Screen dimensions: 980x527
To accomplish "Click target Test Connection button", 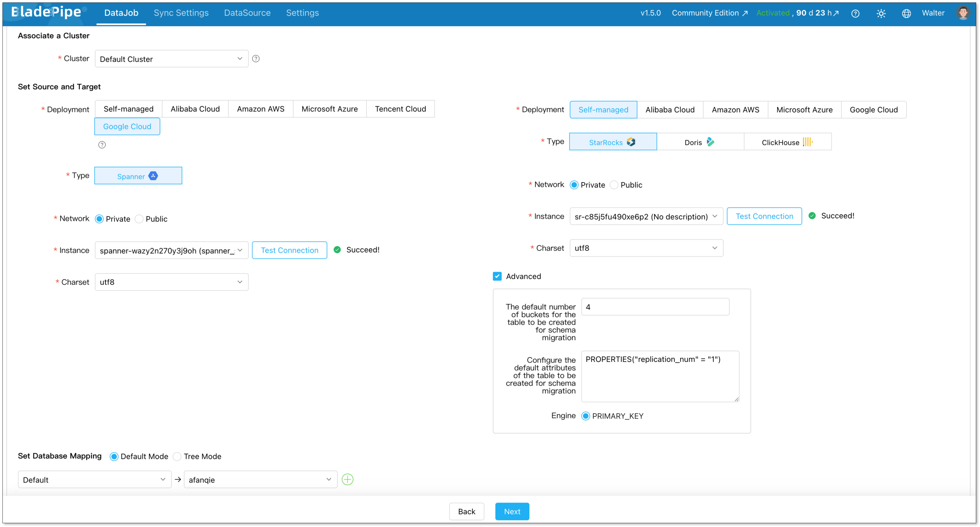I will [x=764, y=216].
